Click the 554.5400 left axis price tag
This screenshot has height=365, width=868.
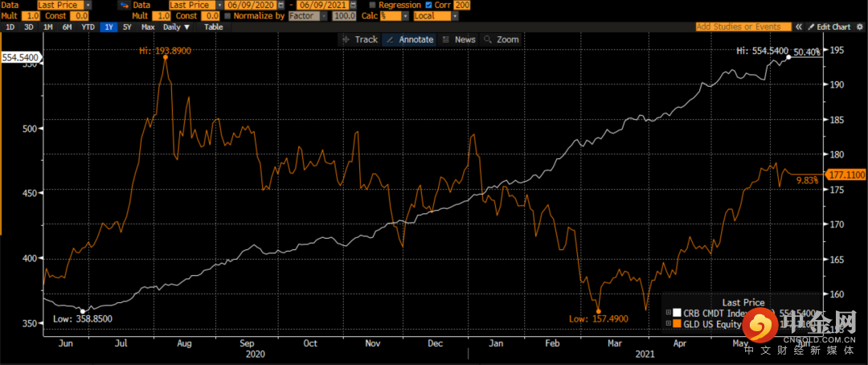[20, 57]
